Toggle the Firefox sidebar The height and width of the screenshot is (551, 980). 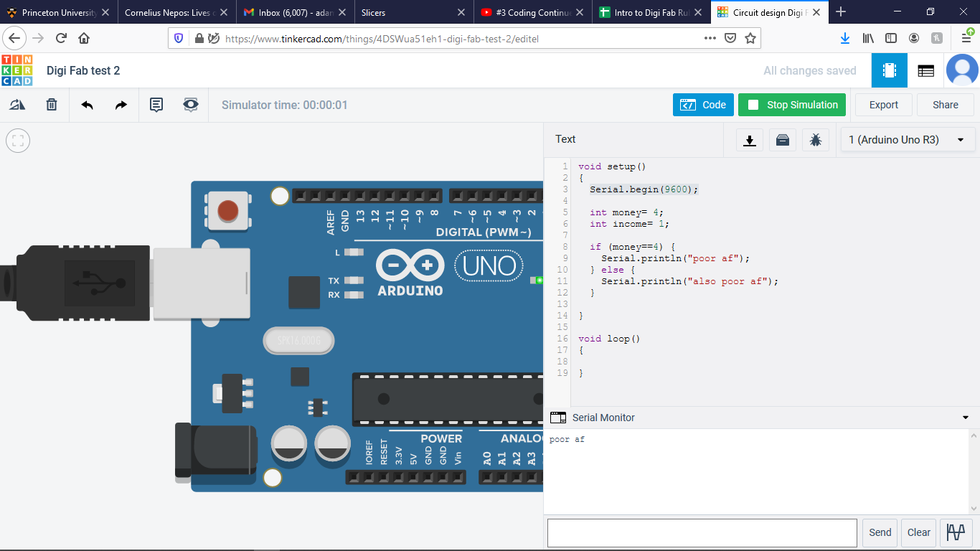(891, 38)
